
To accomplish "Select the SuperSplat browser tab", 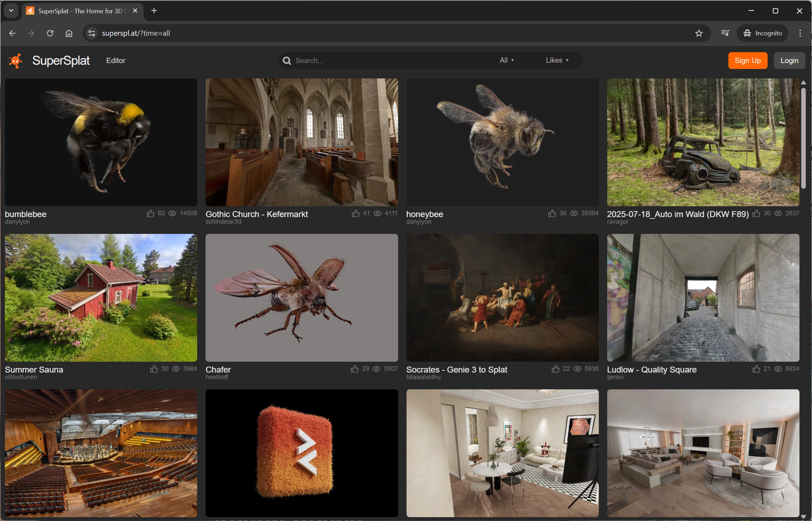I will click(x=81, y=11).
